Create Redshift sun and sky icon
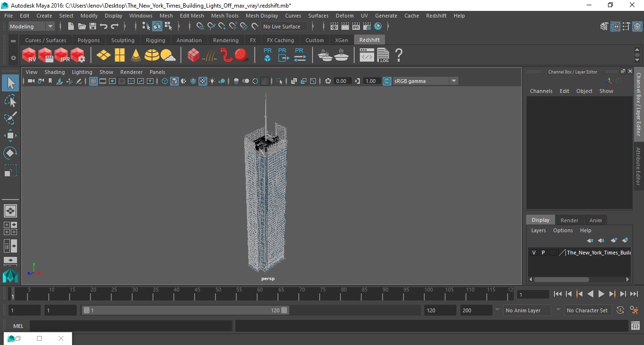This screenshot has height=345, width=644. click(168, 56)
